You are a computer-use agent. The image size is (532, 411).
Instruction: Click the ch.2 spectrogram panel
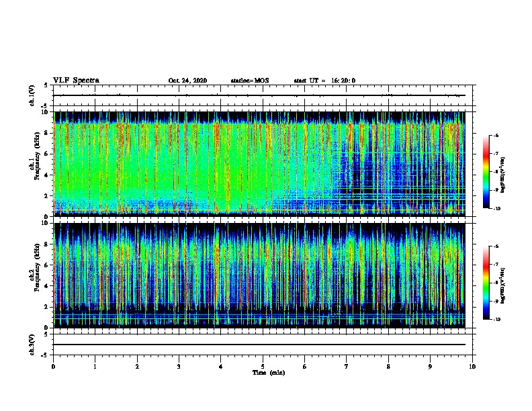(x=259, y=275)
